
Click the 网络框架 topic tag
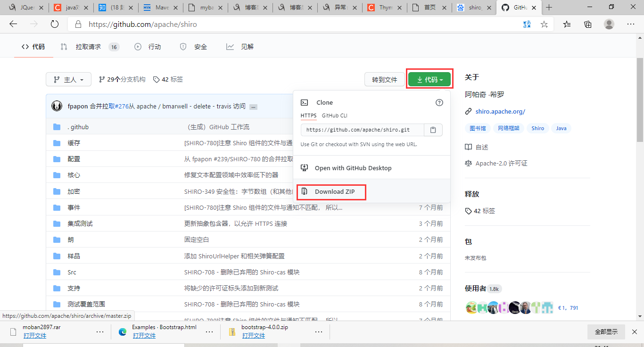(x=508, y=128)
